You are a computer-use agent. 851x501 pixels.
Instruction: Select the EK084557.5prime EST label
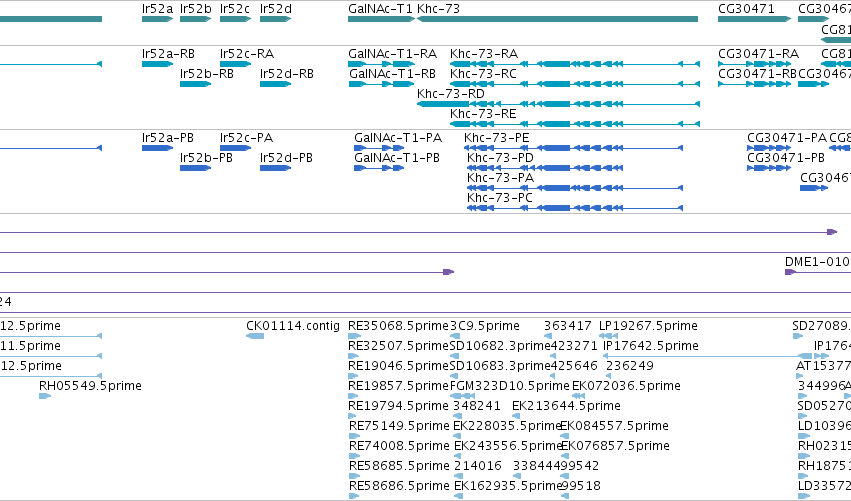pyautogui.click(x=614, y=426)
